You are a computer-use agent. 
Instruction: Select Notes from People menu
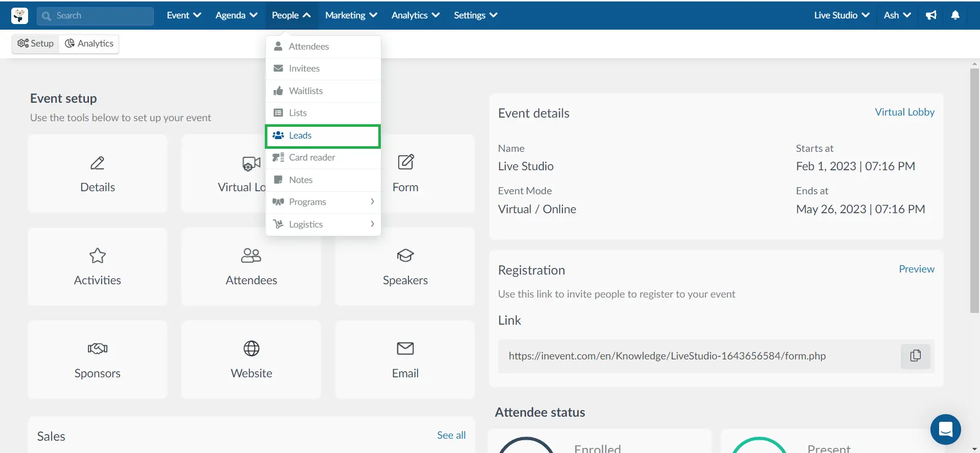click(323, 180)
